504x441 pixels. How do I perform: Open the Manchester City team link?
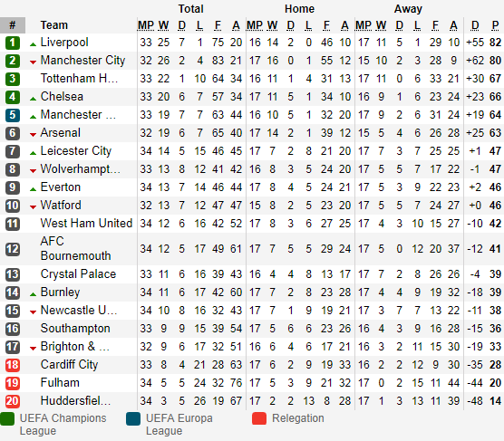coord(82,61)
